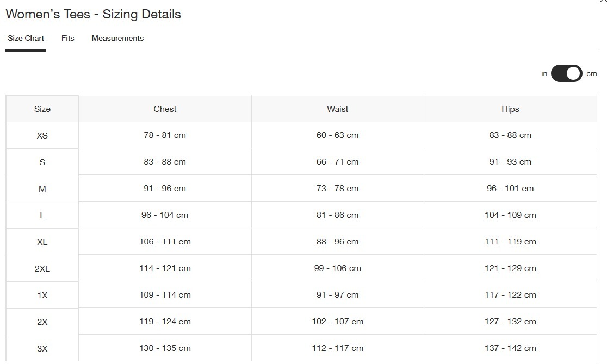607x364 pixels.
Task: Click the M chest value 91 - 96 cm
Action: click(x=165, y=189)
